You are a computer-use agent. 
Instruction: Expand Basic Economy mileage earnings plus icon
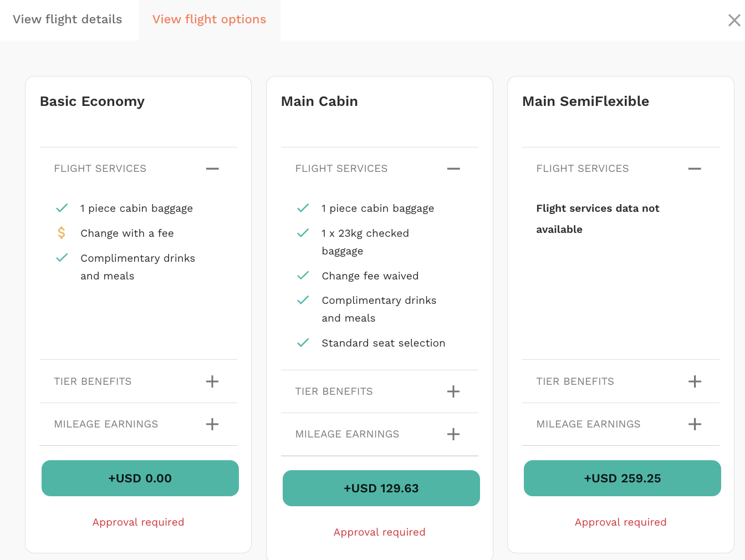[212, 424]
